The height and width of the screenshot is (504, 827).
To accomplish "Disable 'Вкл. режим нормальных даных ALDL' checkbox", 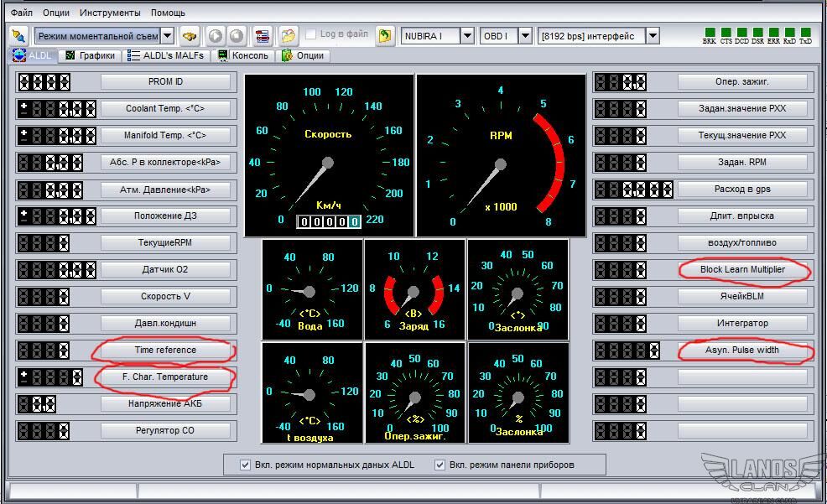I will 246,465.
